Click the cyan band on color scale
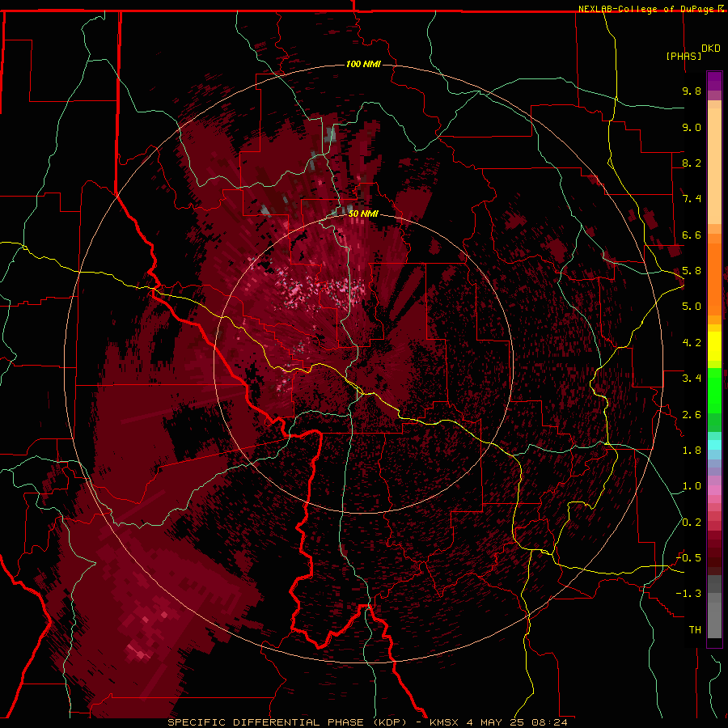The width and height of the screenshot is (728, 728). coord(714,445)
